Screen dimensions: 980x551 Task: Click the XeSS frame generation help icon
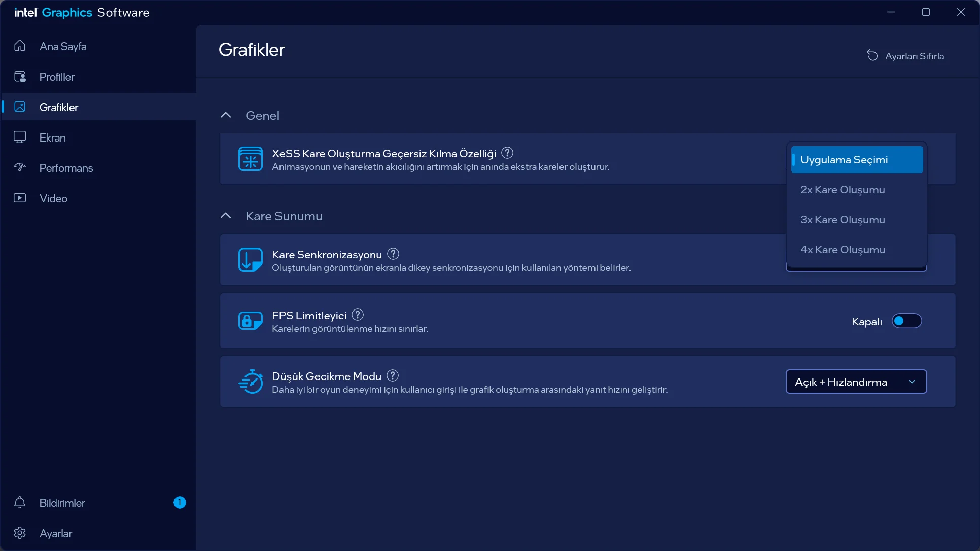click(507, 153)
